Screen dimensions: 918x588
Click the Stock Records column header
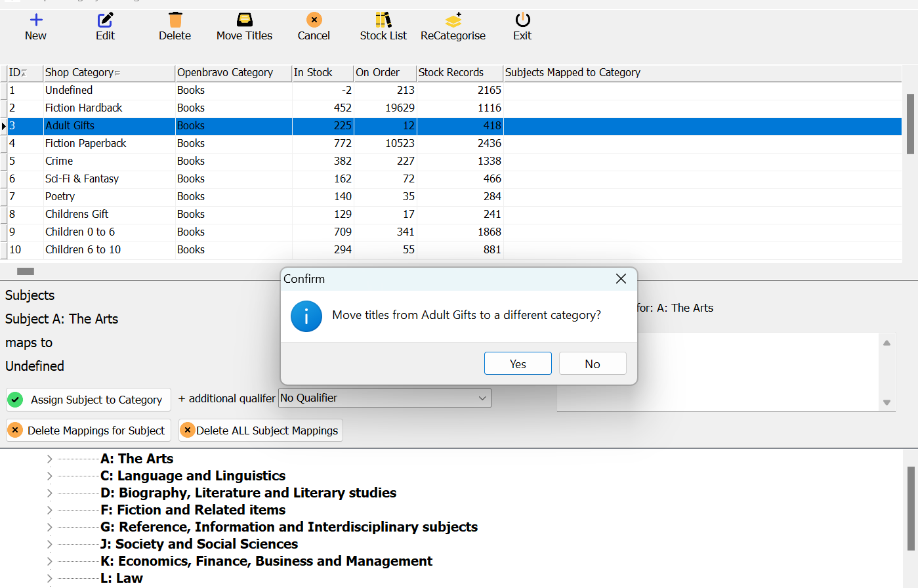click(x=460, y=73)
